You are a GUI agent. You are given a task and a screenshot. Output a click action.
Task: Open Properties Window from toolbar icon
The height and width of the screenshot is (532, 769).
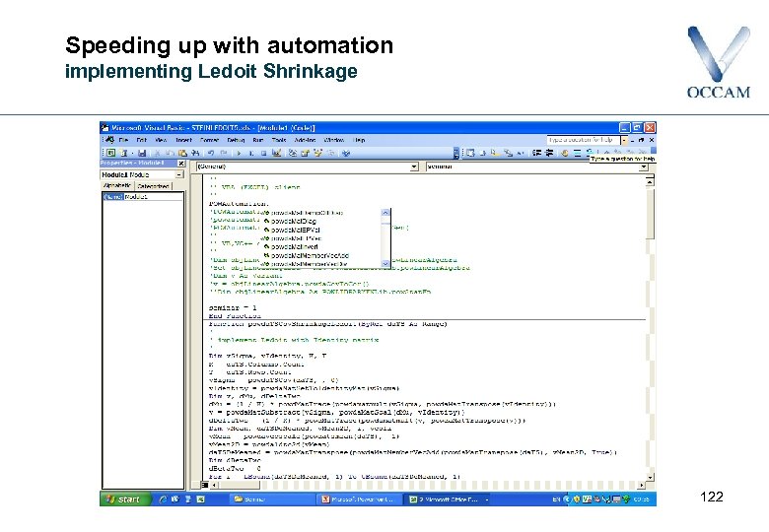[x=305, y=153]
